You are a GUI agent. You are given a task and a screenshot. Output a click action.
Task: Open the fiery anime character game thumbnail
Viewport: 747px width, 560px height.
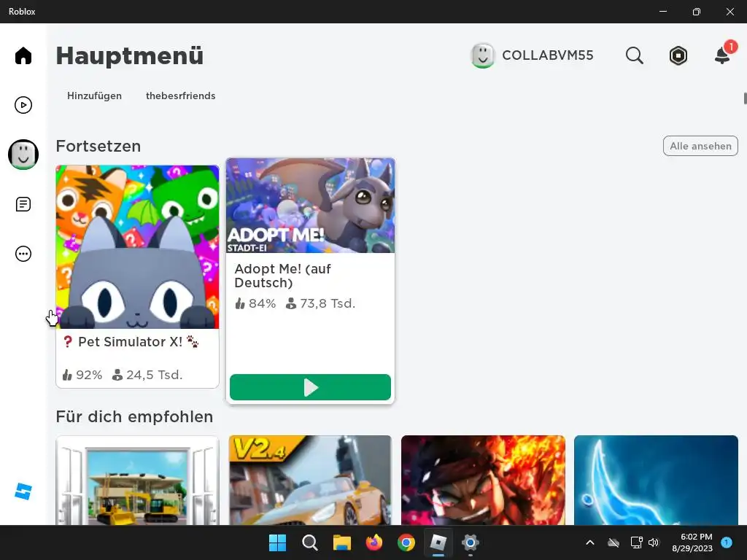483,481
